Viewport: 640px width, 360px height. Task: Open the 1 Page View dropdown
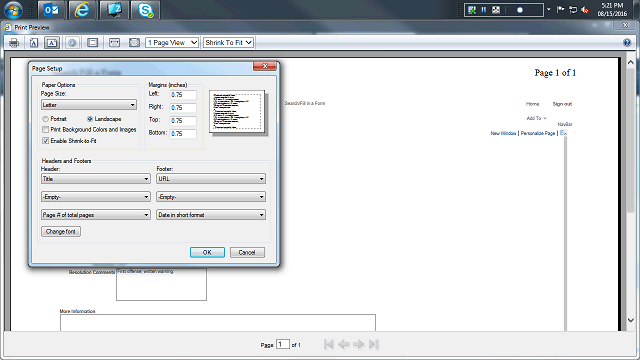pos(172,42)
